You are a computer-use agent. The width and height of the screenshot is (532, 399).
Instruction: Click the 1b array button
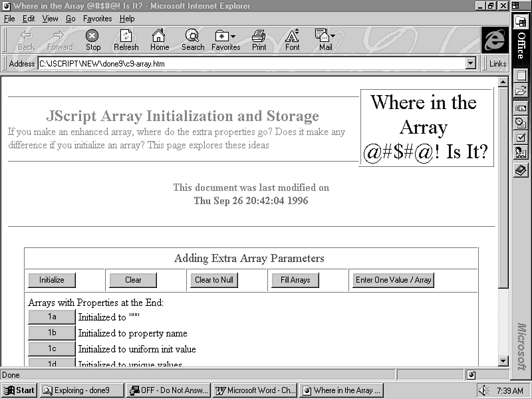pyautogui.click(x=52, y=332)
